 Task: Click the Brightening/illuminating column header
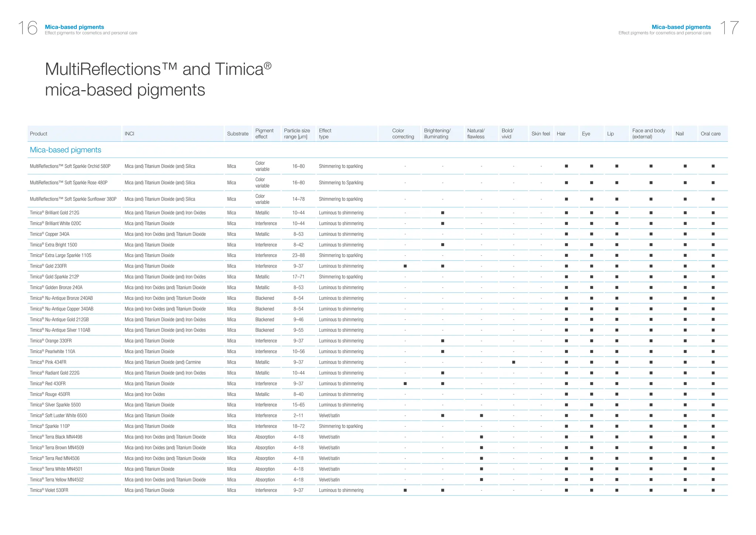tap(437, 133)
